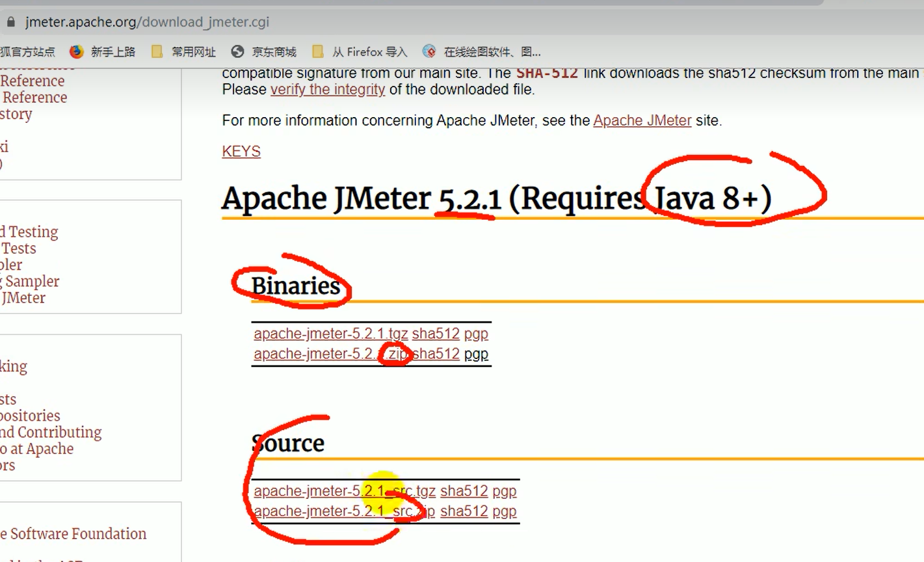Image resolution: width=924 pixels, height=562 pixels.
Task: Download apache-jmeter-5.2.1_src.tgz source
Action: pyautogui.click(x=345, y=491)
